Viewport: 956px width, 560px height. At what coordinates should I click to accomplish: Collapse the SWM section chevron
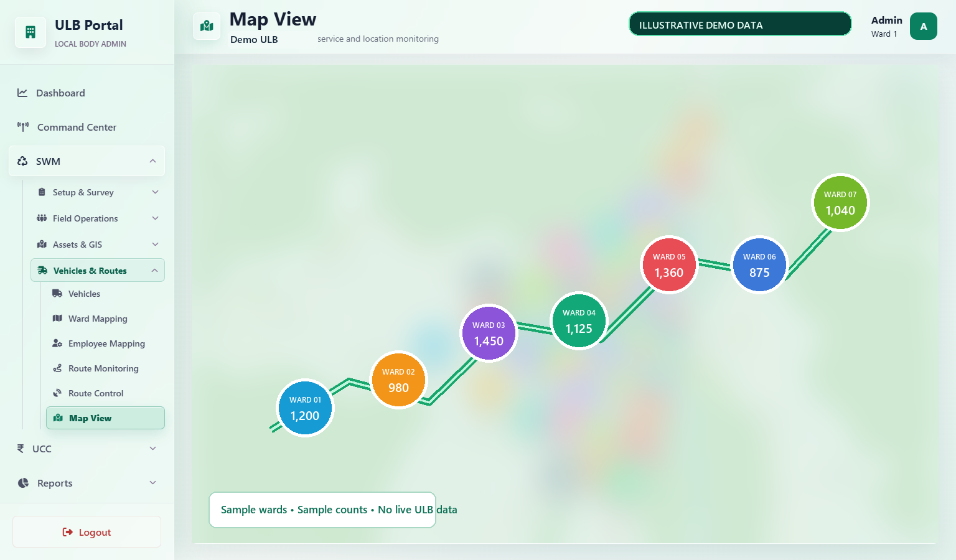pyautogui.click(x=152, y=161)
